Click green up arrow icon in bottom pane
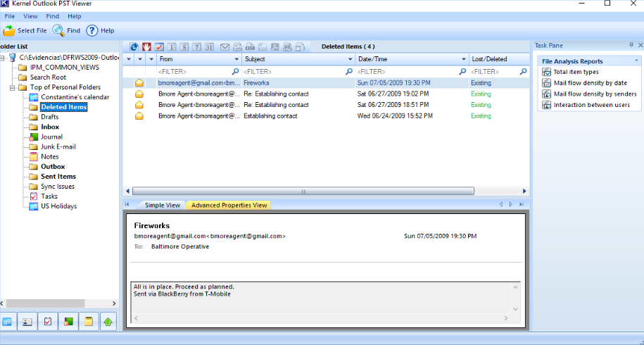This screenshot has height=345, width=644. (108, 322)
